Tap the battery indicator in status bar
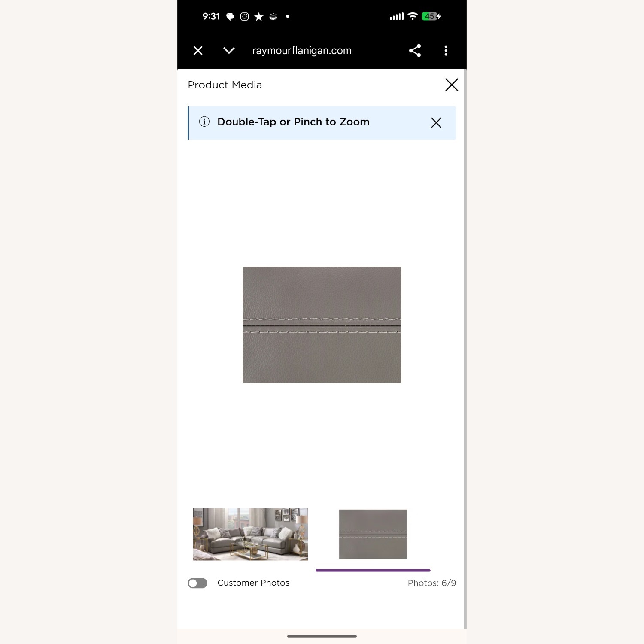The image size is (644, 644). (431, 16)
